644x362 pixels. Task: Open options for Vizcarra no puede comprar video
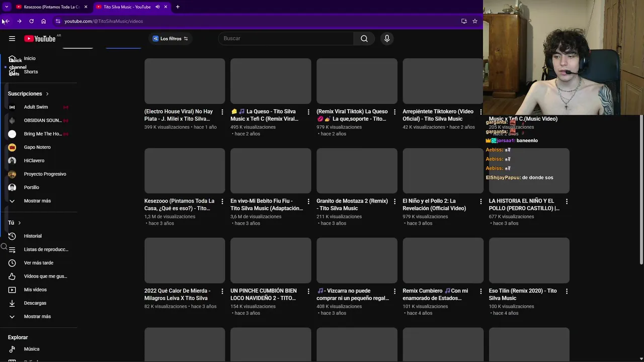pos(394,291)
